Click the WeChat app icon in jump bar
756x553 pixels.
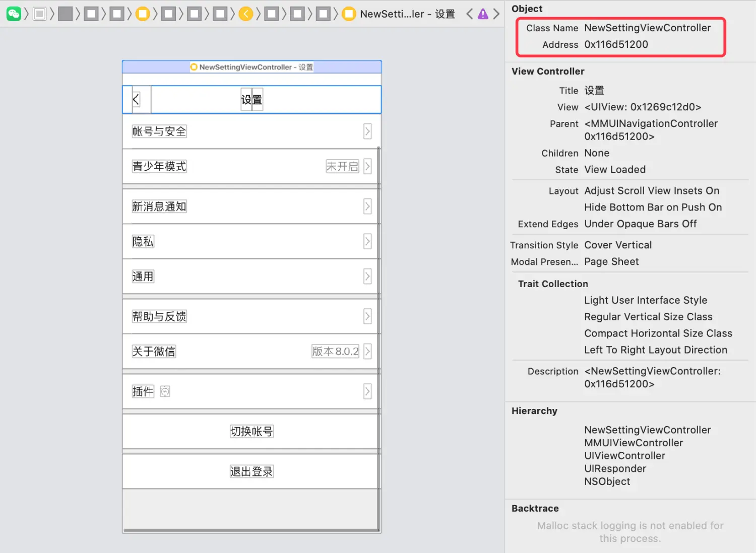pos(14,14)
